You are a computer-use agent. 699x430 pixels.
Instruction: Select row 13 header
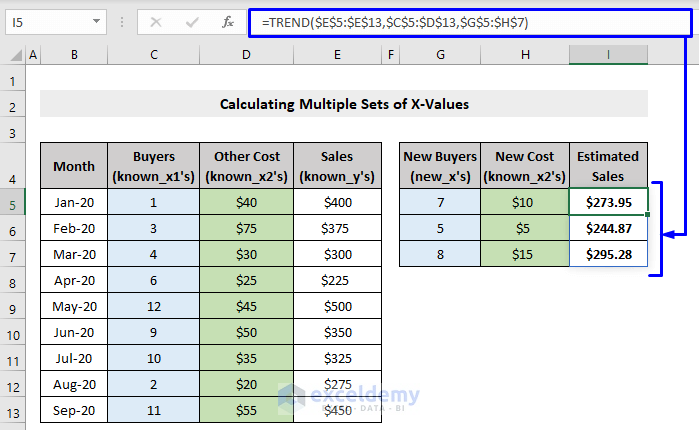(x=13, y=411)
